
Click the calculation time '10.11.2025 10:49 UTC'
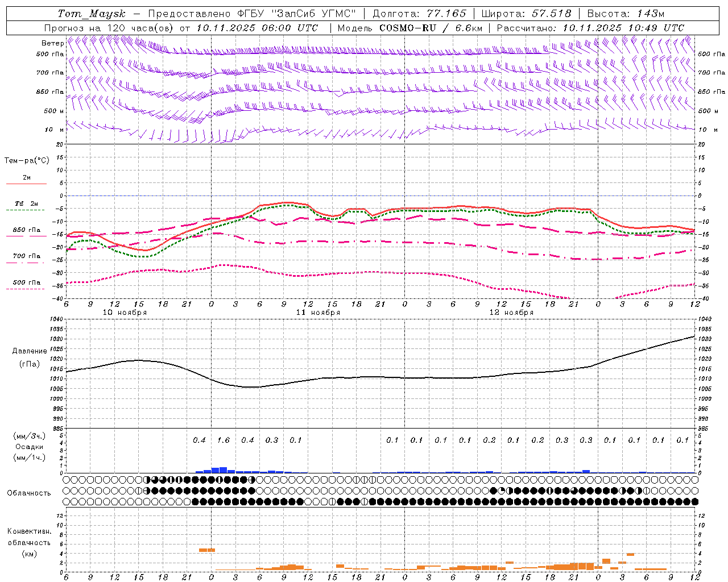tap(623, 28)
